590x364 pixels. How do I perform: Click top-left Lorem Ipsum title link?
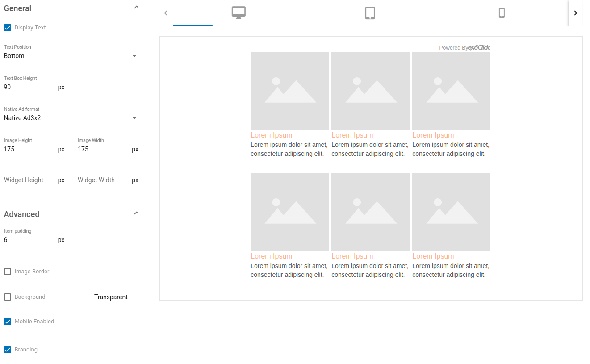coord(271,135)
